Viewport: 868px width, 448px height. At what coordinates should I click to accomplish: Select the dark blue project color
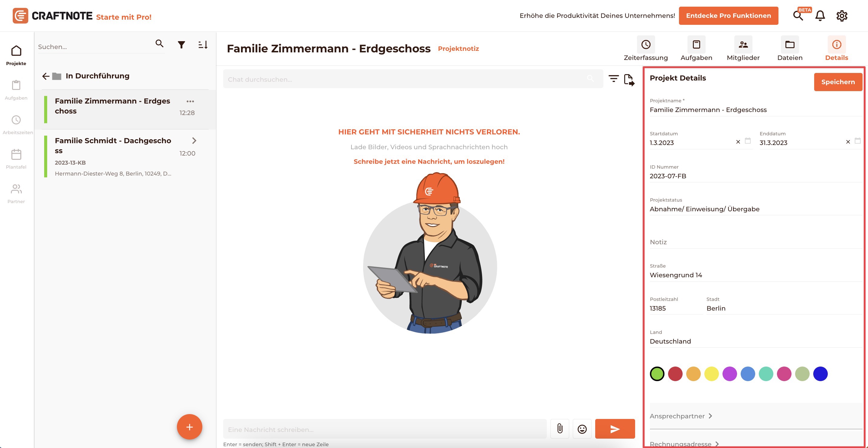[821, 374]
